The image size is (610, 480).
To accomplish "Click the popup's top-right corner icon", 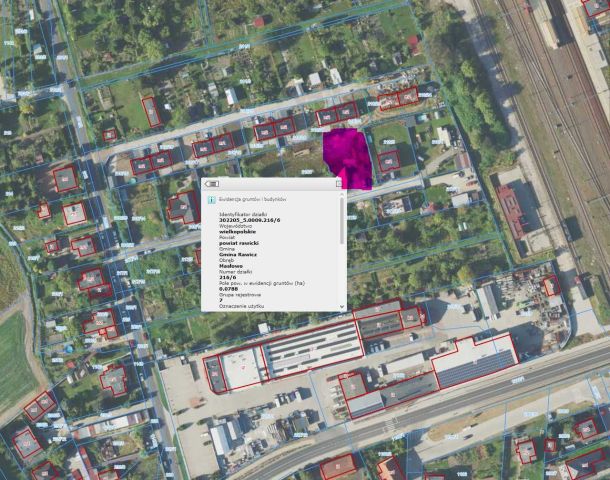I will click(339, 183).
